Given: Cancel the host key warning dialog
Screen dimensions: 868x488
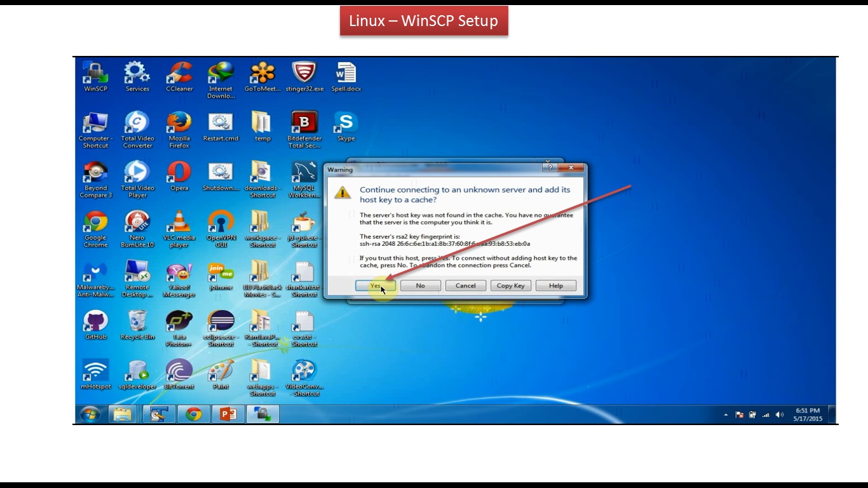Looking at the screenshot, I should point(465,286).
